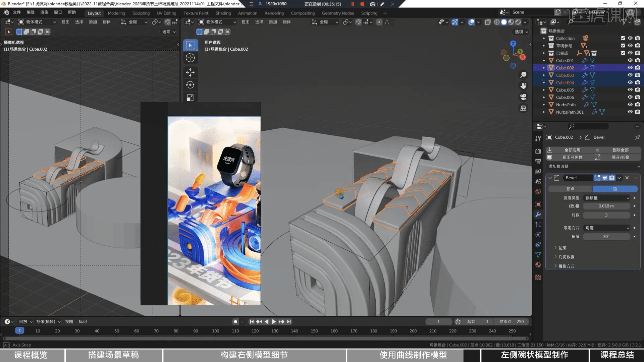Switch to UV Editing workspace tab

(166, 13)
